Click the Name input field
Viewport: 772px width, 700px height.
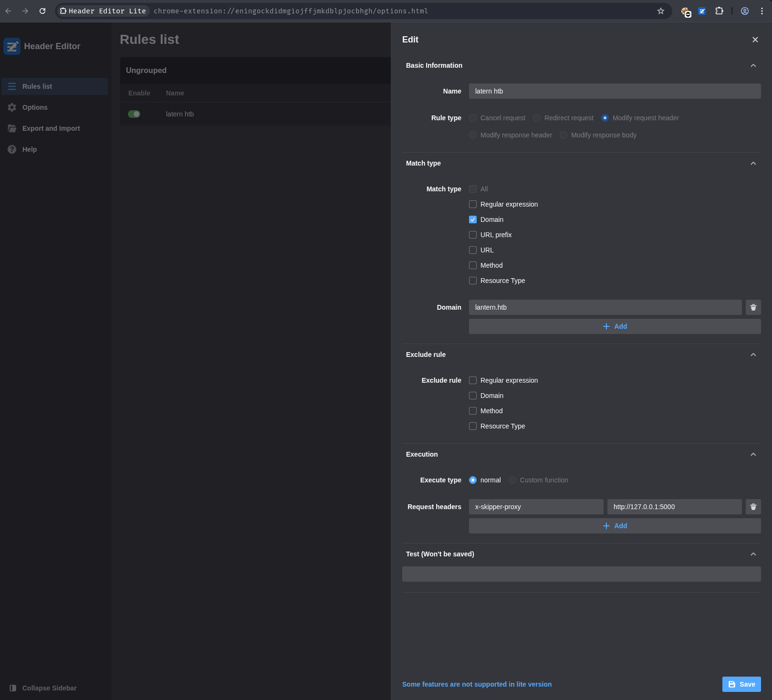[x=615, y=91]
